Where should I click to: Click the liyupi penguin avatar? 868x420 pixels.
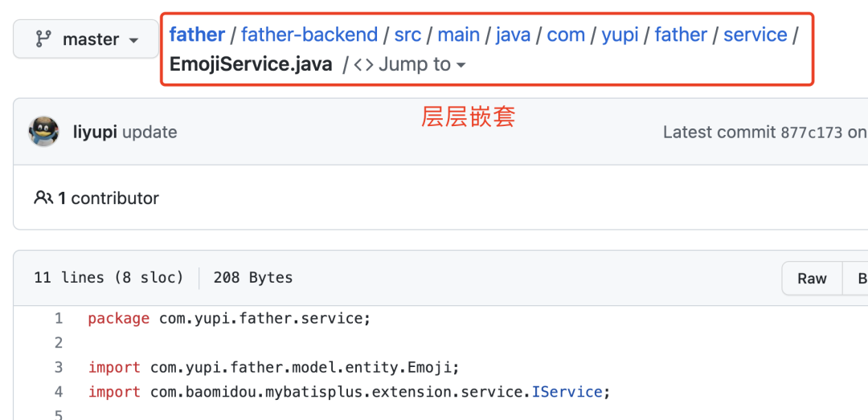point(43,132)
